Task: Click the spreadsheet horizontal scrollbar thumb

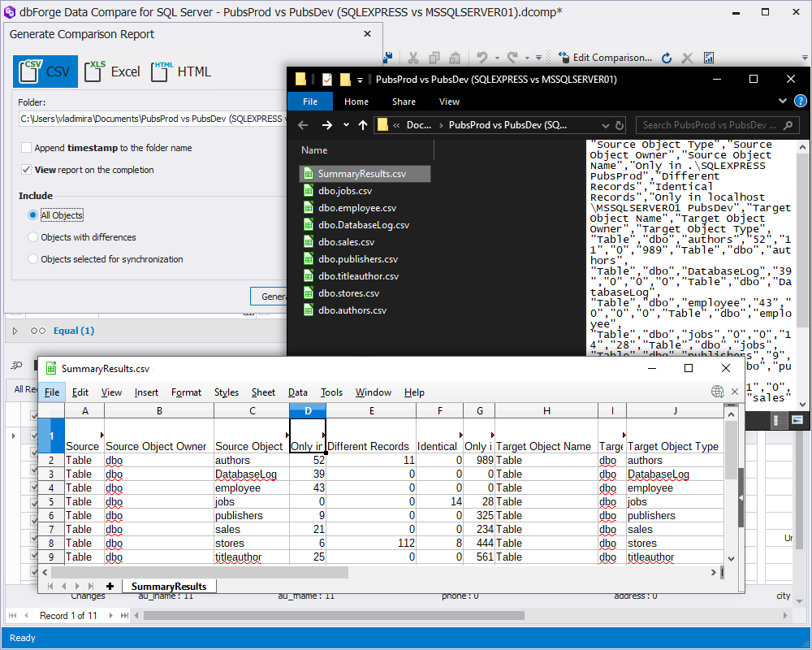Action: (200, 572)
